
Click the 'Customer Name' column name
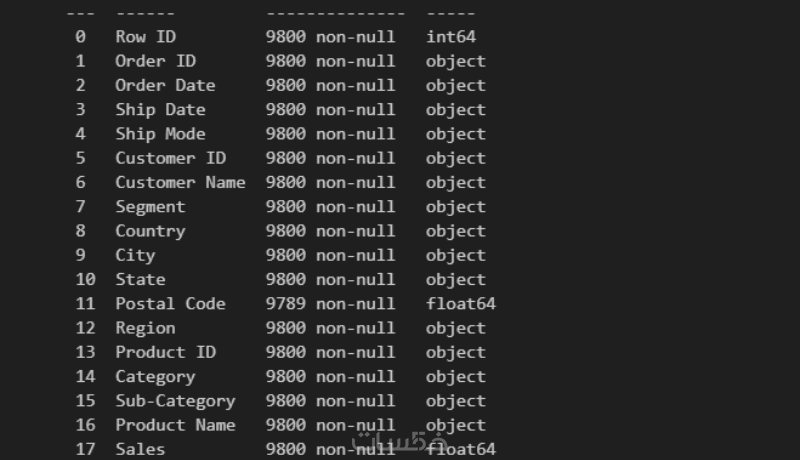click(x=180, y=182)
